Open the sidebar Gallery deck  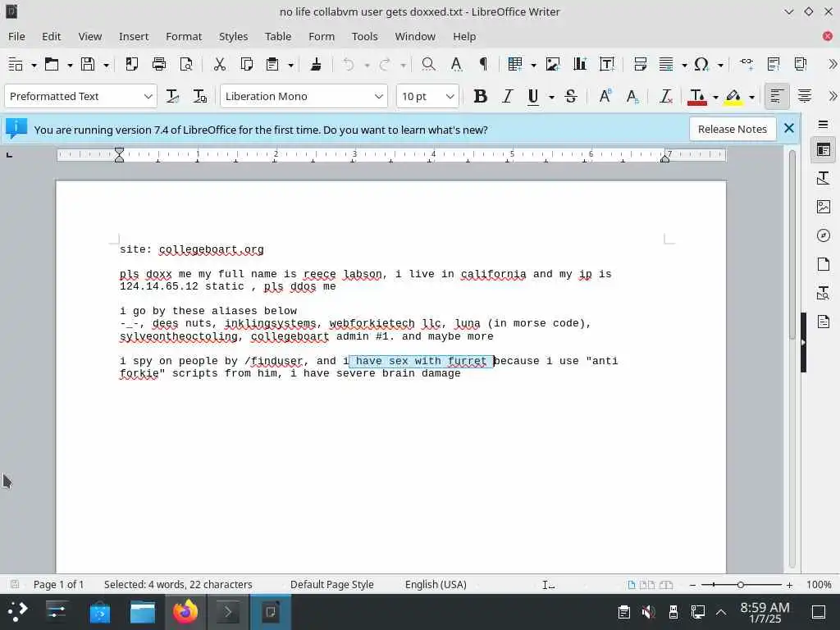pyautogui.click(x=824, y=207)
